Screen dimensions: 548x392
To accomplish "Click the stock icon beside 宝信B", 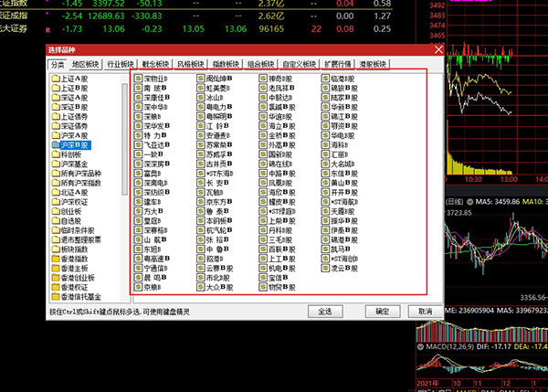I will pyautogui.click(x=263, y=277).
